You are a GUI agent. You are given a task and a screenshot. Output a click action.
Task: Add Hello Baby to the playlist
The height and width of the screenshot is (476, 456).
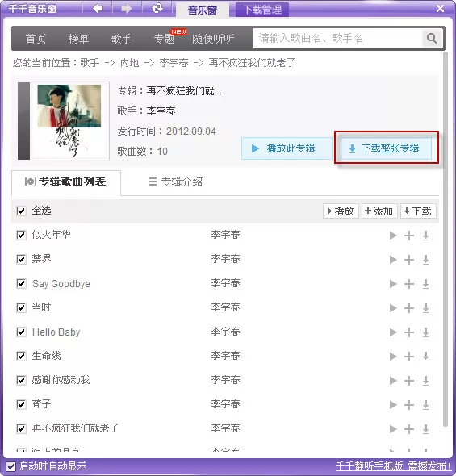tap(409, 332)
